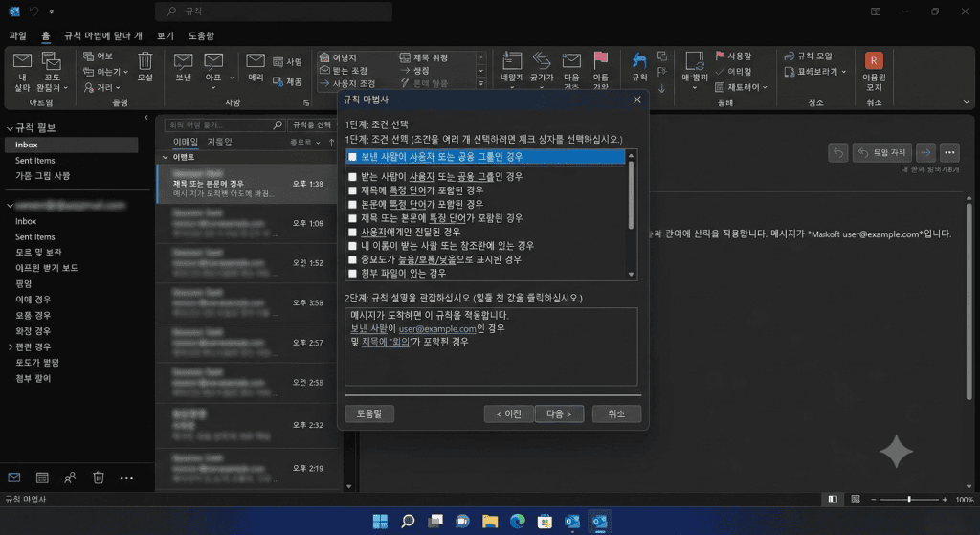980x535 pixels.
Task: Check '본문에 특정 단어가 포함된 경우' checkbox
Action: pos(352,205)
